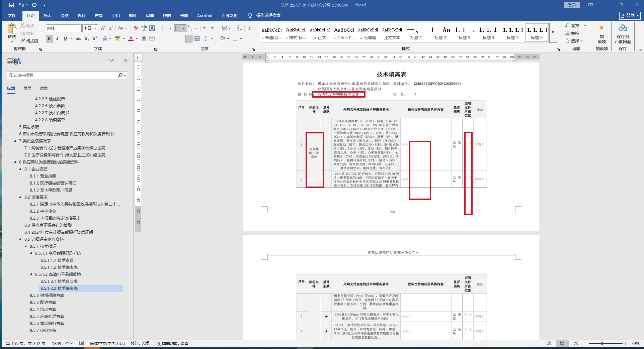Click the 替换 replace button
644x349 pixels.
(572, 33)
